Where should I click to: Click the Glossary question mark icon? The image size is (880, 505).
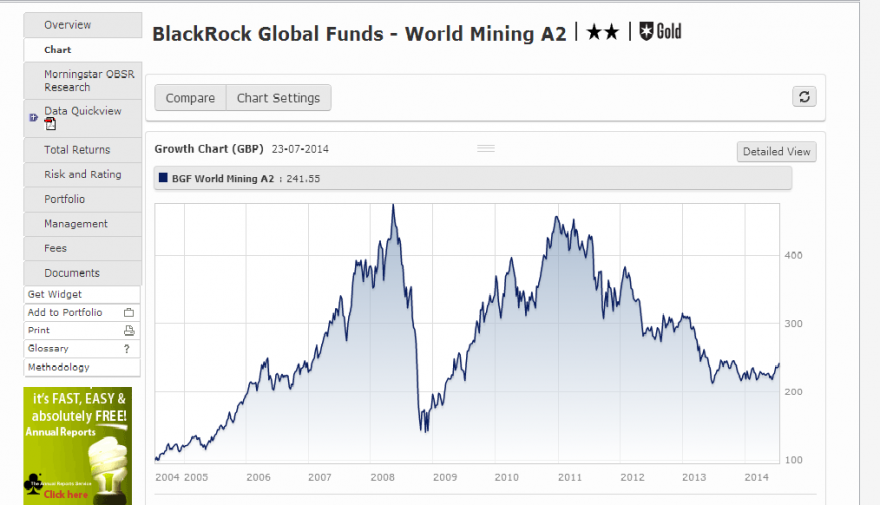(127, 348)
